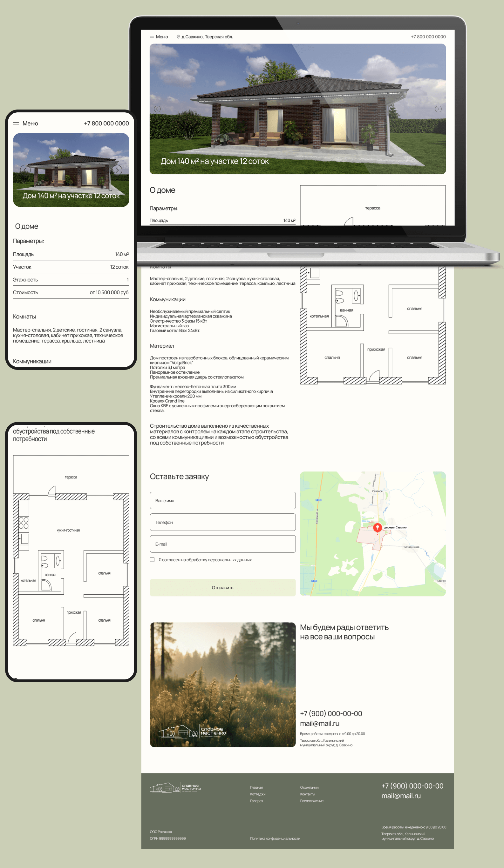Click the location pin icon near д.Савкино
The image size is (504, 868).
click(x=178, y=37)
